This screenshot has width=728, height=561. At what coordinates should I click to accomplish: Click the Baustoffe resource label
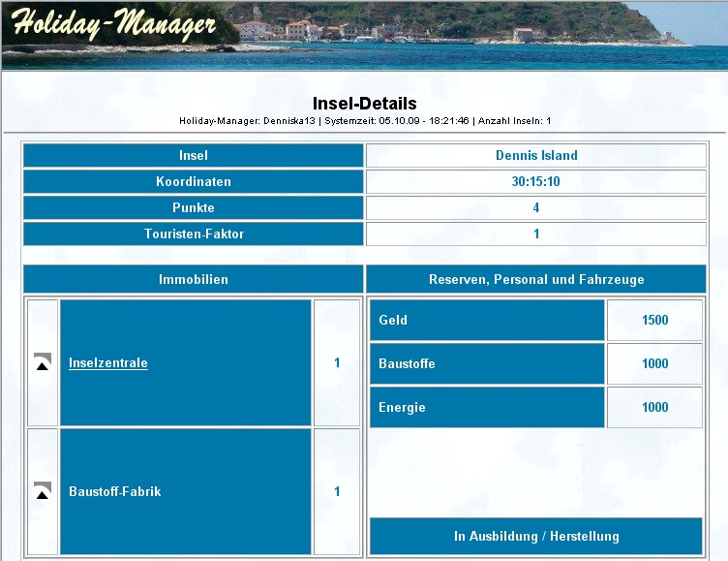pyautogui.click(x=487, y=363)
